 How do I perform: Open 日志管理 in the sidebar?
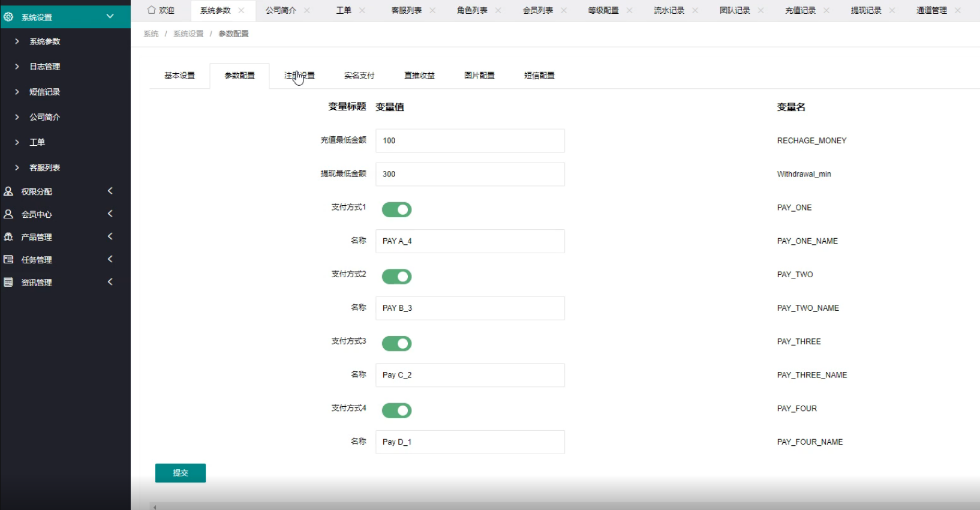[45, 67]
